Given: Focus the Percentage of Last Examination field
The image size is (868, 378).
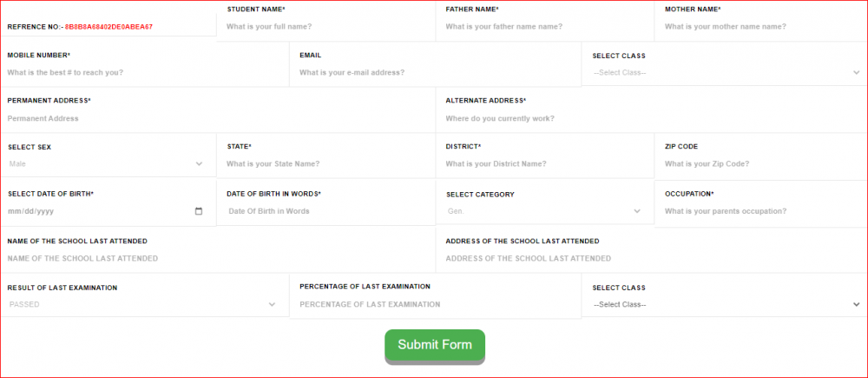Looking at the screenshot, I should (x=435, y=305).
